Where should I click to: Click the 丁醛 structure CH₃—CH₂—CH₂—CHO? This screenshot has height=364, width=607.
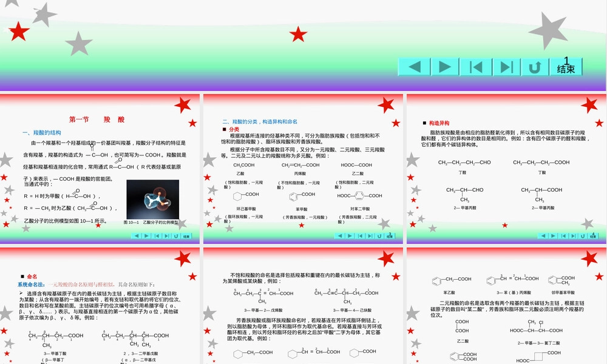464,163
